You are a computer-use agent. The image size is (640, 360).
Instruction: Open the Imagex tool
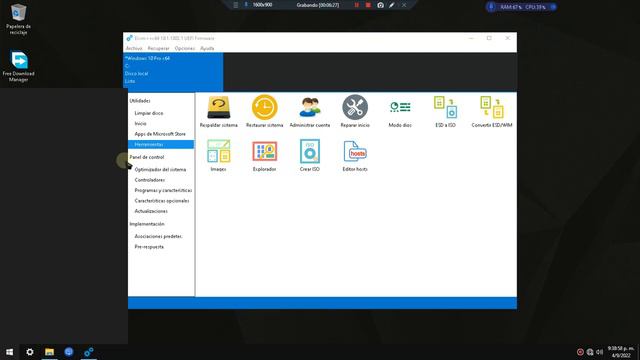tap(218, 155)
